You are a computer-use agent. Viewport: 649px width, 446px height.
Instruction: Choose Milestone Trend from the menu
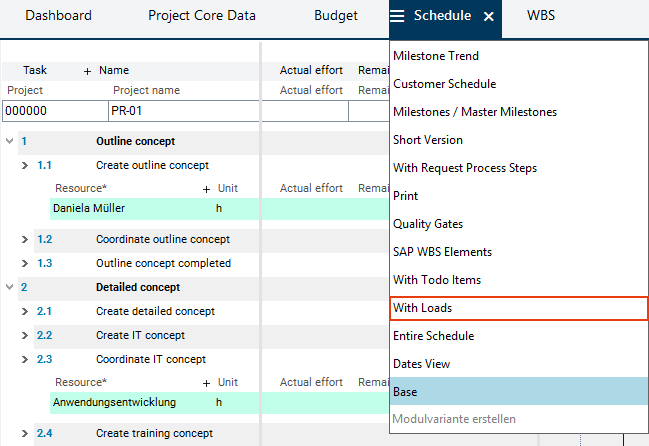(436, 56)
